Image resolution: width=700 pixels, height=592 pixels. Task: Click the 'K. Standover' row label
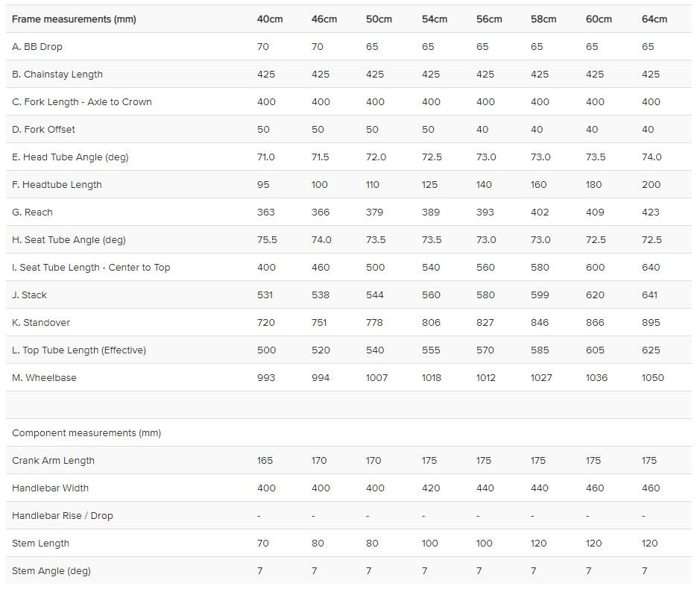pyautogui.click(x=40, y=323)
